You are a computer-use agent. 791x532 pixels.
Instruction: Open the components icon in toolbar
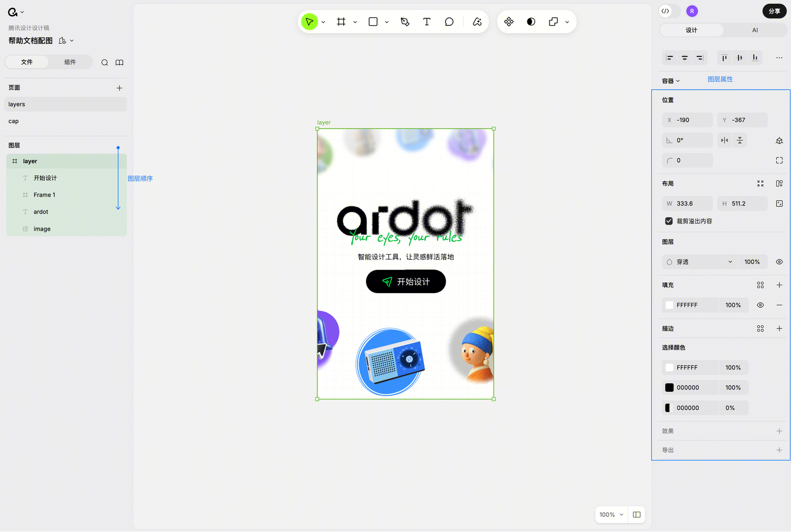[508, 22]
